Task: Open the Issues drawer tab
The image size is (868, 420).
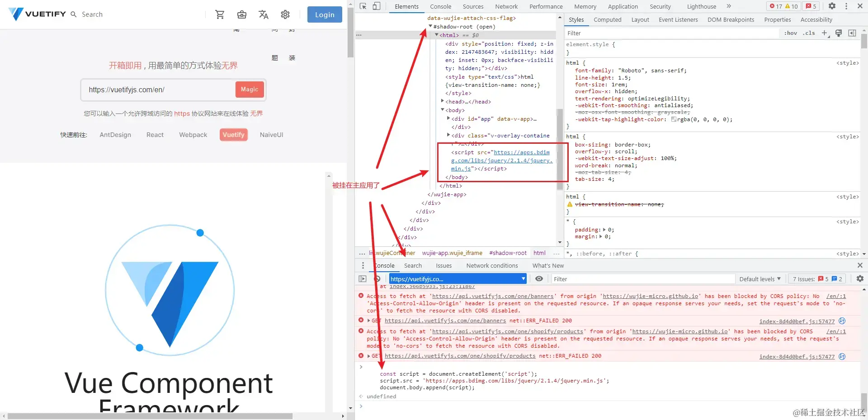Action: (443, 265)
